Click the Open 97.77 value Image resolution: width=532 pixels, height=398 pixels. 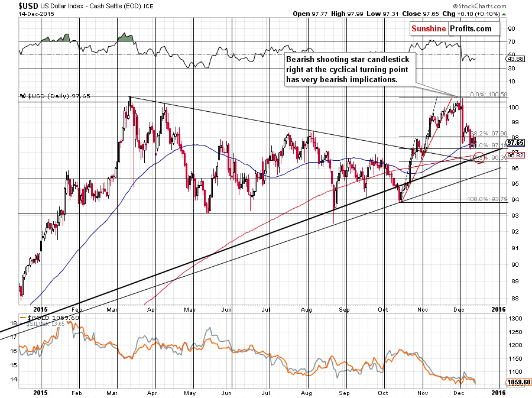311,14
